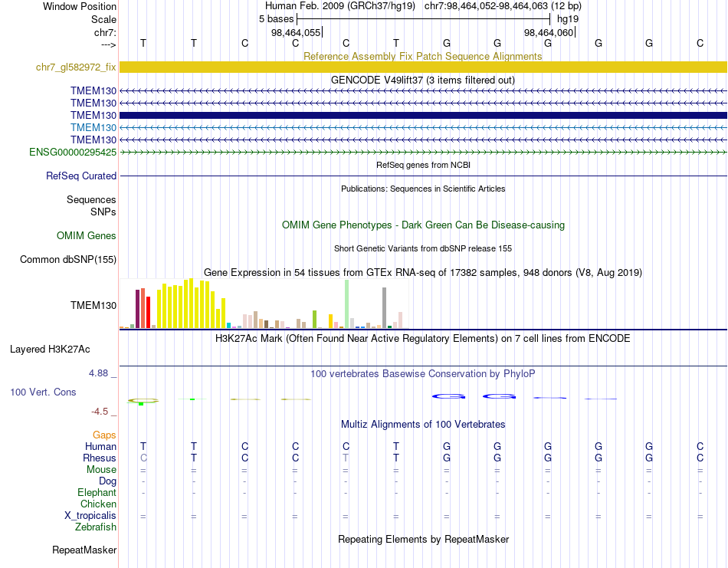Viewport: 728px width, 568px height.
Task: Open GENCODE V49lift37 track title
Action: (423, 80)
